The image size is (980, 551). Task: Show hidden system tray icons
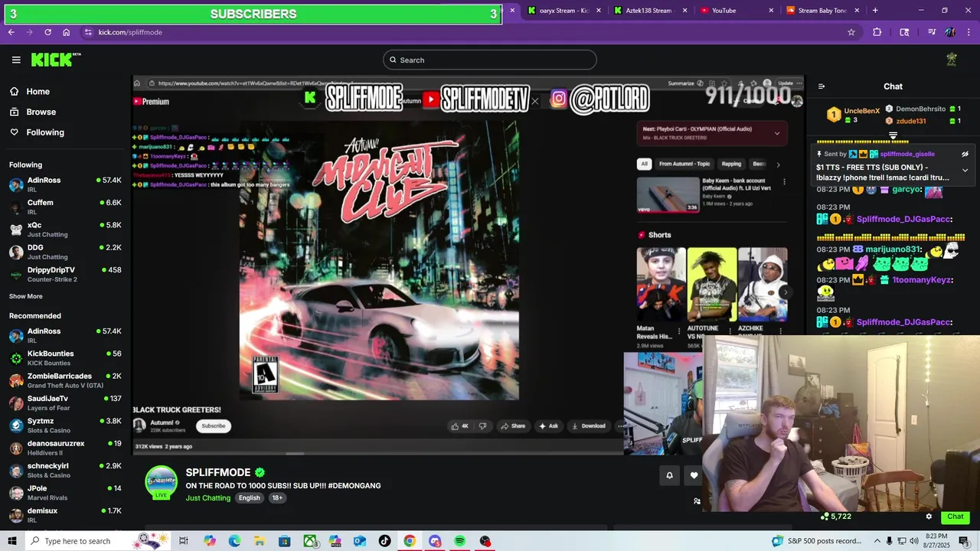[877, 541]
